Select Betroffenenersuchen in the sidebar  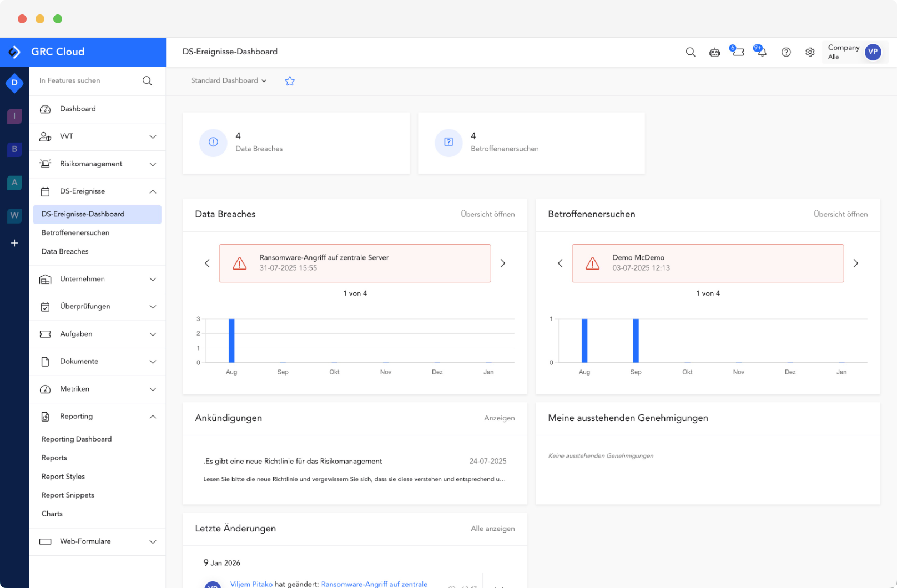75,232
